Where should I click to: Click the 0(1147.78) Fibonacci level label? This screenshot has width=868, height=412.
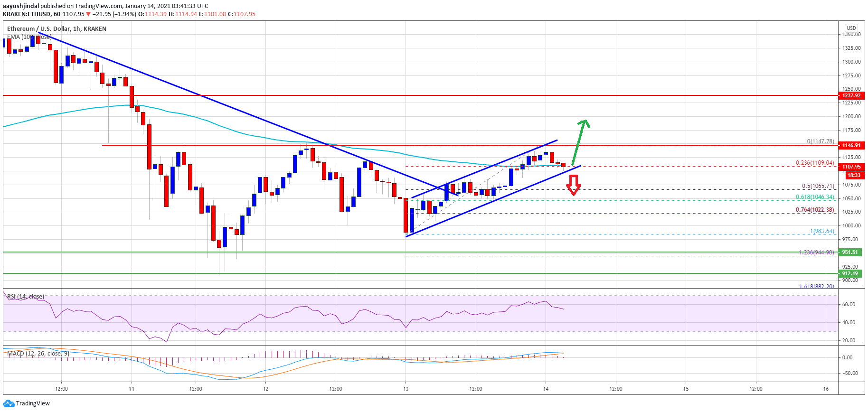(x=821, y=141)
